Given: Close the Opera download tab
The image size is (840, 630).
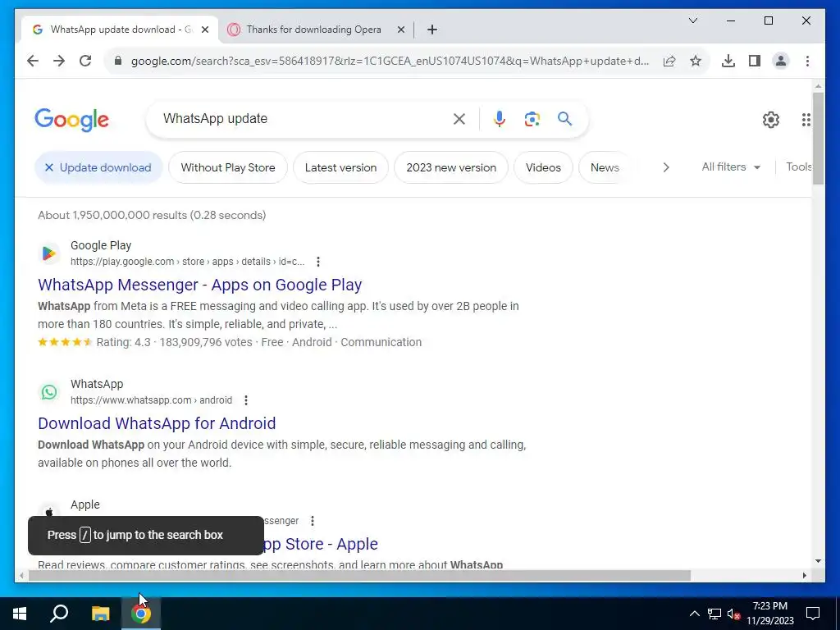Looking at the screenshot, I should 400,30.
